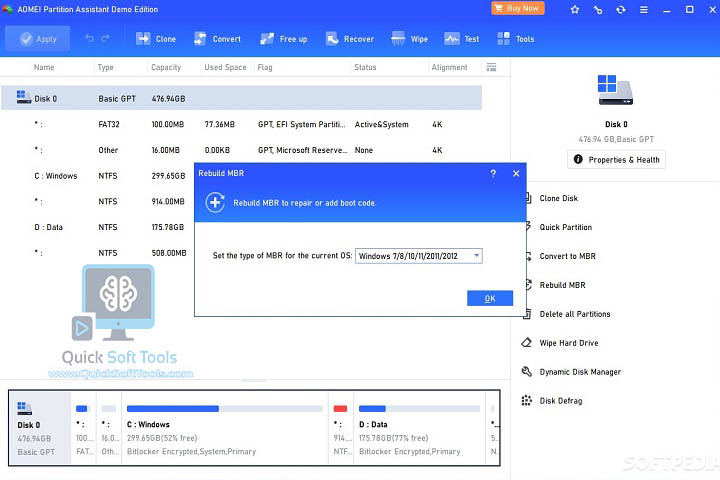Click Clone Disk in side panel
The width and height of the screenshot is (720, 480).
(558, 198)
